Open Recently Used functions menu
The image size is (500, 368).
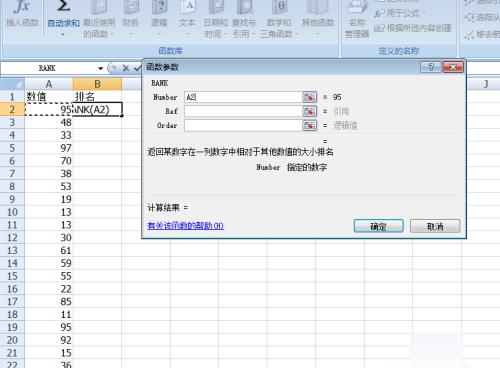point(99,18)
